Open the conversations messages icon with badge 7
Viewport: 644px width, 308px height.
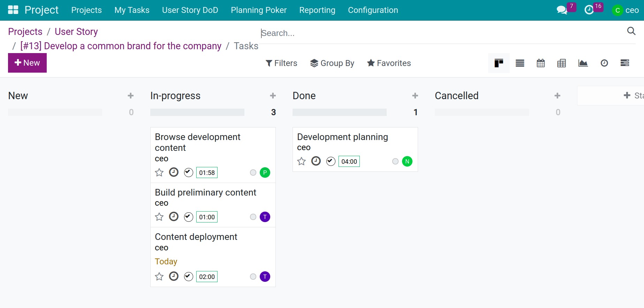pyautogui.click(x=562, y=10)
